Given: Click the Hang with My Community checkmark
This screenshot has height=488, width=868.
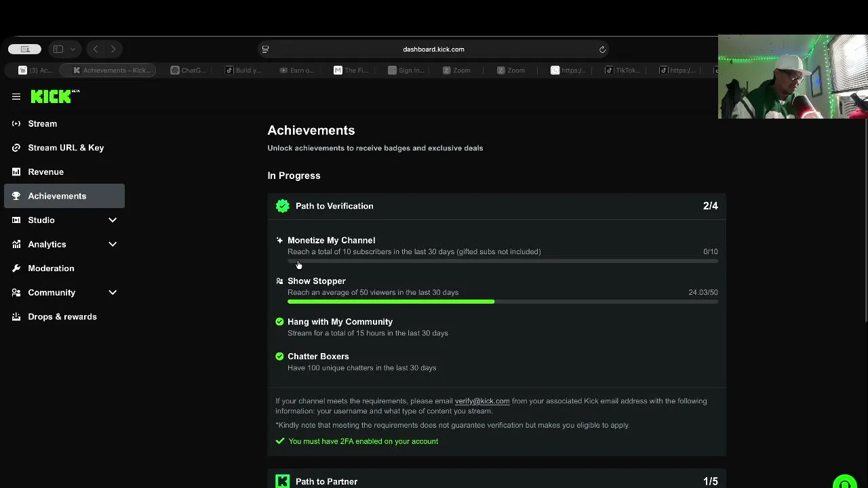Looking at the screenshot, I should click(279, 322).
